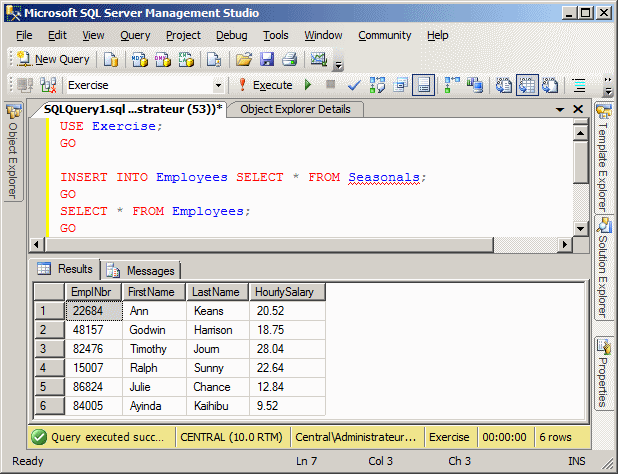Click the editor scroll up arrow
The width and height of the screenshot is (618, 474).
click(x=581, y=133)
